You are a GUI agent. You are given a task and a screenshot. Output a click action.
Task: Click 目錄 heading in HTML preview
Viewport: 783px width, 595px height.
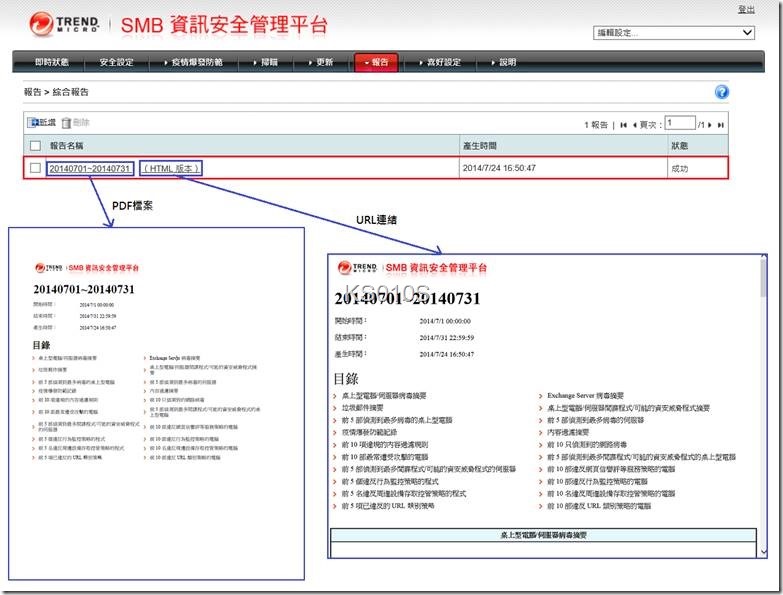(x=346, y=378)
